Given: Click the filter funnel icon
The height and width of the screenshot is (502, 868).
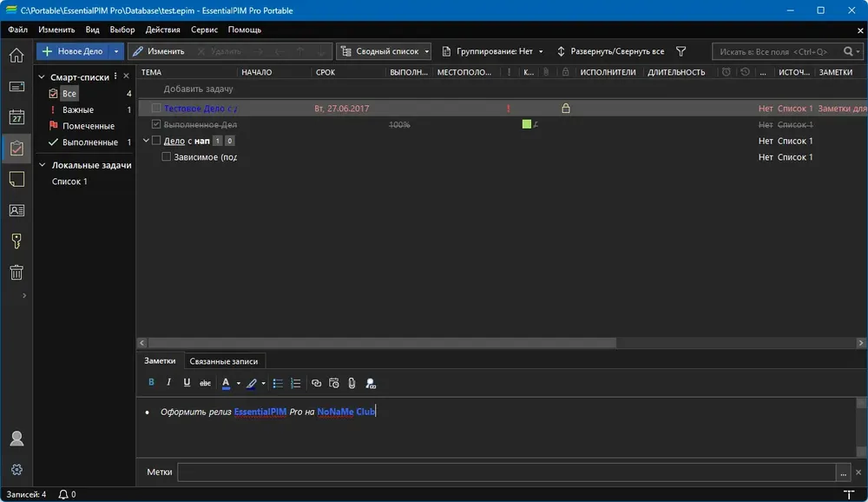Looking at the screenshot, I should tap(681, 51).
